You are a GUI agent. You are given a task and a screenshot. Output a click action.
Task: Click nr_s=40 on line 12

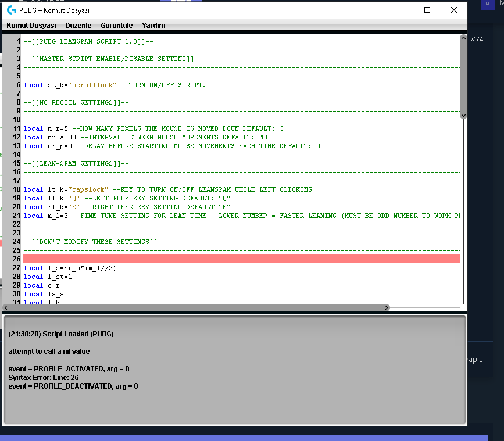(x=62, y=137)
